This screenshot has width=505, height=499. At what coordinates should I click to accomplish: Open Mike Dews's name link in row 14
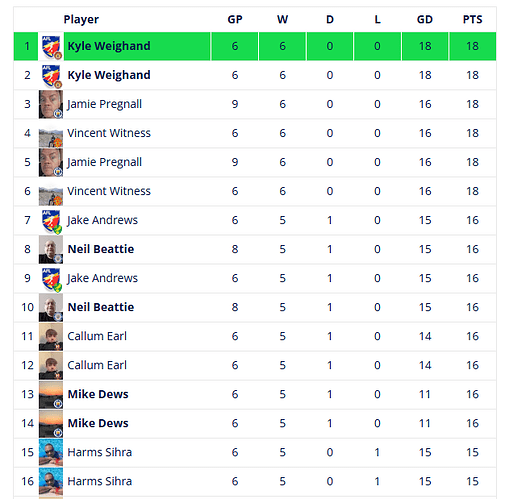(x=98, y=423)
